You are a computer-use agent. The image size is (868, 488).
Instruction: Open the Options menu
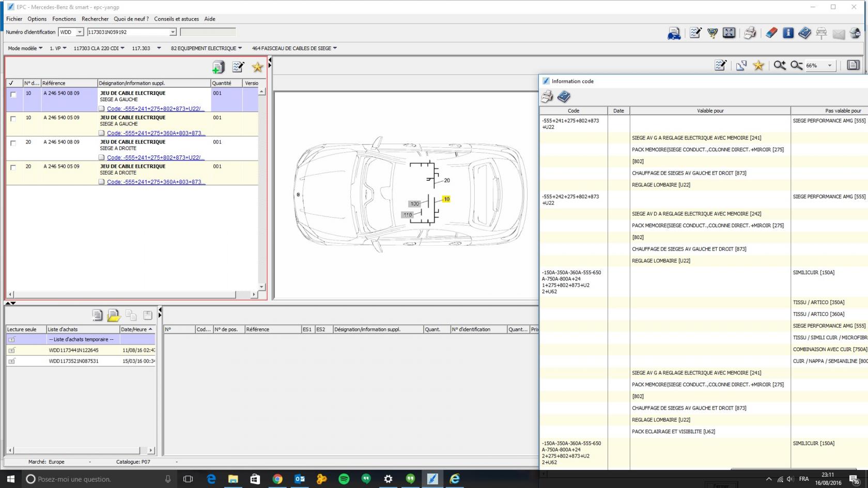pos(37,19)
